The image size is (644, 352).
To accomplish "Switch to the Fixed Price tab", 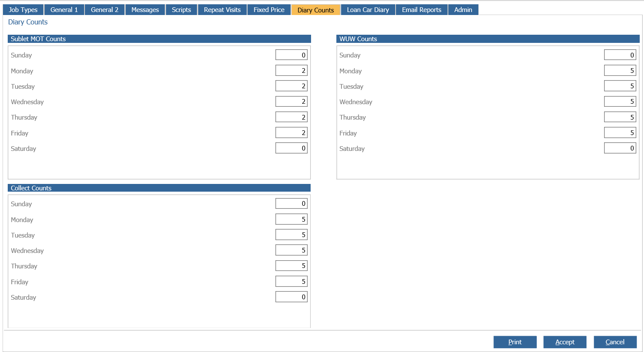I will pos(269,9).
